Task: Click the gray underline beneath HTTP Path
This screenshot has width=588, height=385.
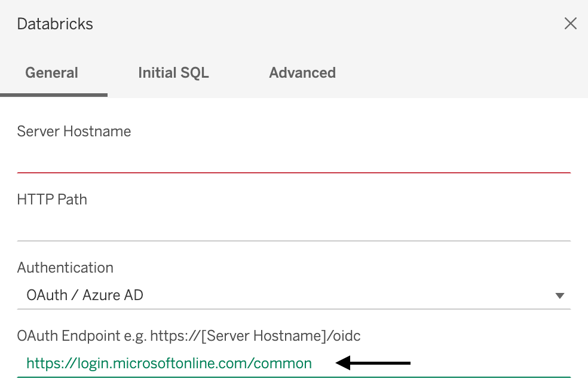Action: pyautogui.click(x=293, y=240)
